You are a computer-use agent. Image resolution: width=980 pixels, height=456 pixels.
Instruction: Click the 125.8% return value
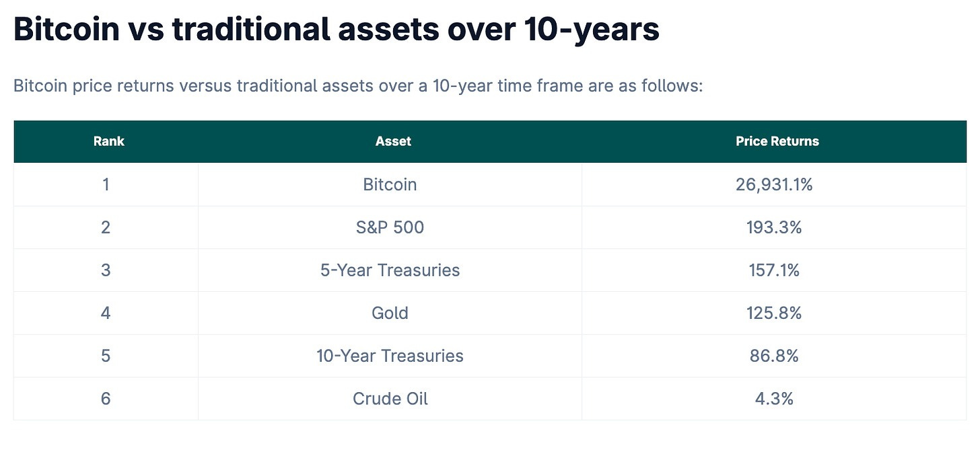pos(774,313)
